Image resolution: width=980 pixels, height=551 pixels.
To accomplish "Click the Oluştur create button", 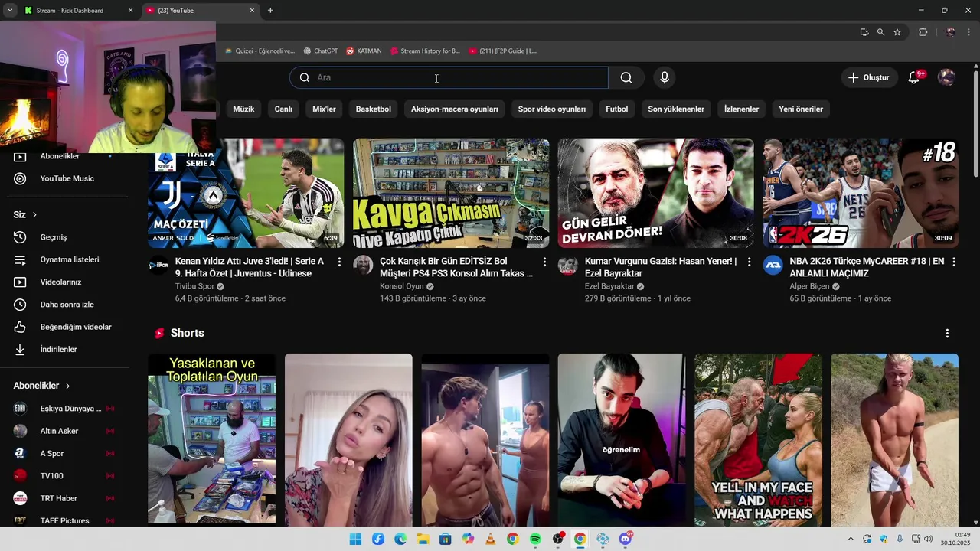I will click(868, 77).
